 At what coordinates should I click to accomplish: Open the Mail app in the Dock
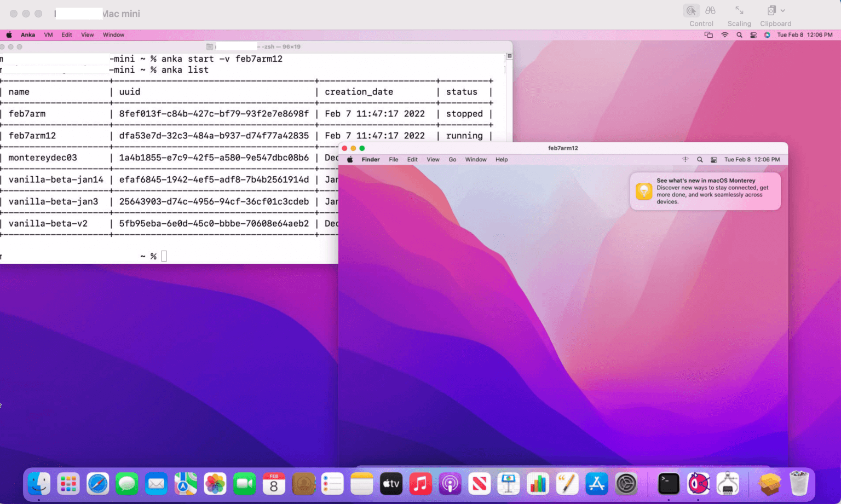click(157, 484)
